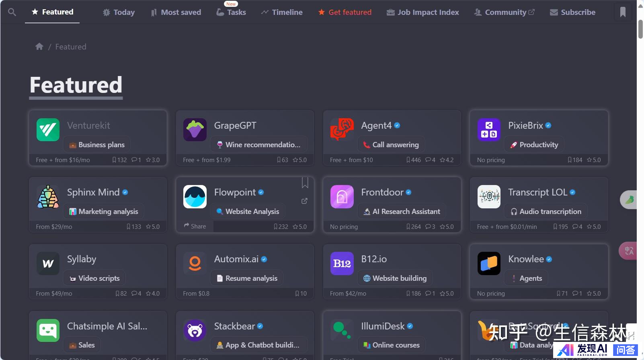Image resolution: width=644 pixels, height=360 pixels.
Task: Open saved bookmarks icon in header
Action: point(623,12)
